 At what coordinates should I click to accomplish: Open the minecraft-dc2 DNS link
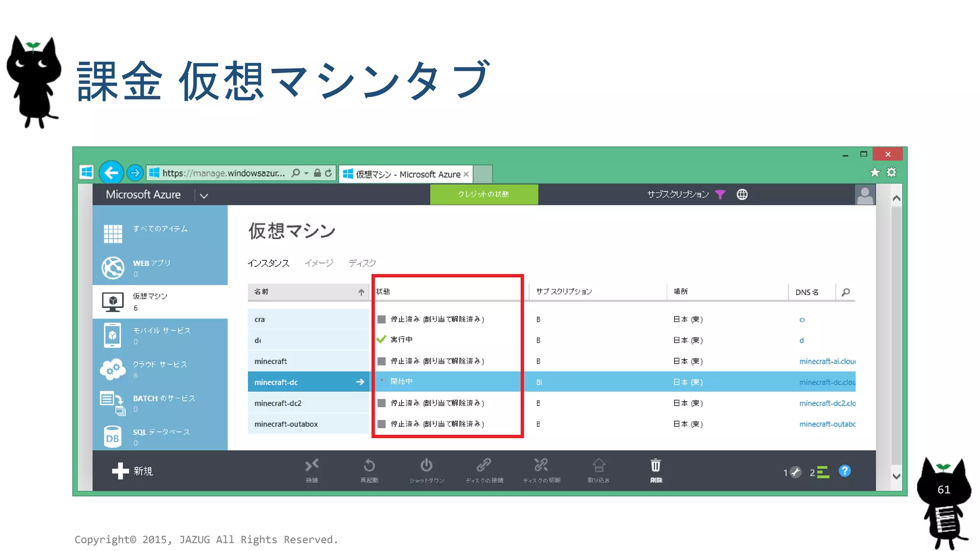click(x=827, y=403)
